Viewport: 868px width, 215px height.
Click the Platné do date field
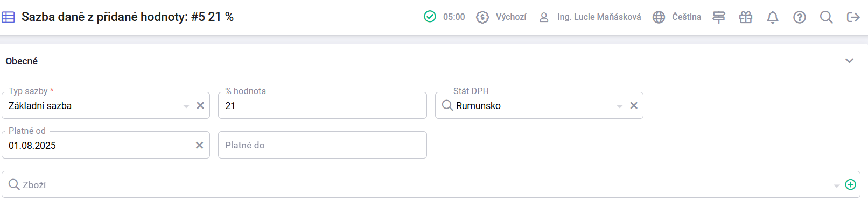click(322, 145)
